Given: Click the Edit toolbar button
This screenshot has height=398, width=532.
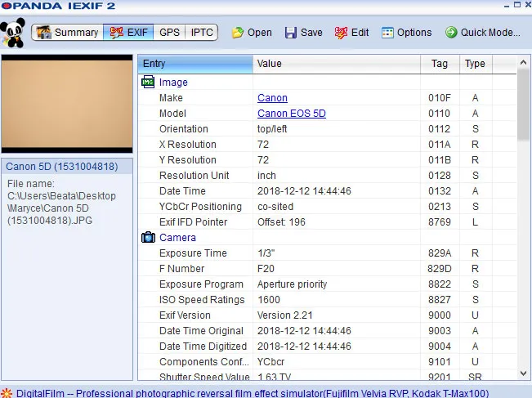Looking at the screenshot, I should pyautogui.click(x=351, y=33).
